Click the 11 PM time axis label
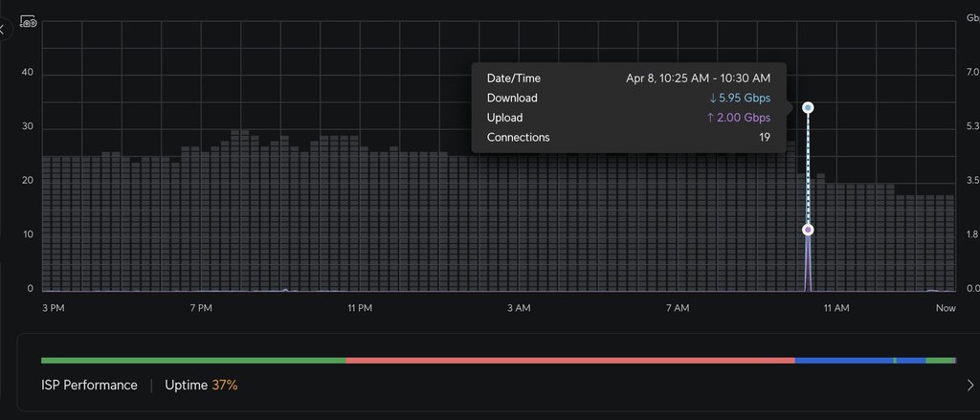 coord(360,308)
